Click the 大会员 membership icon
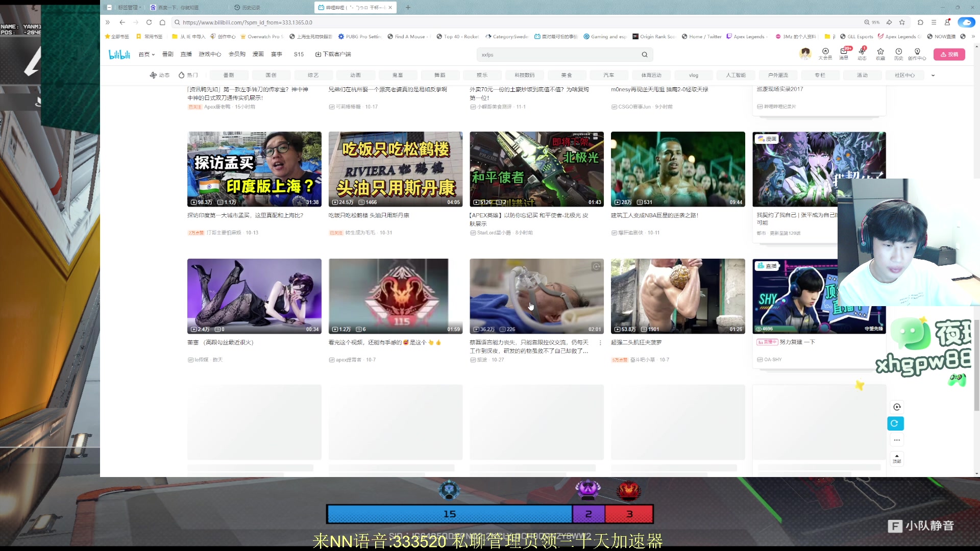 [x=825, y=53]
